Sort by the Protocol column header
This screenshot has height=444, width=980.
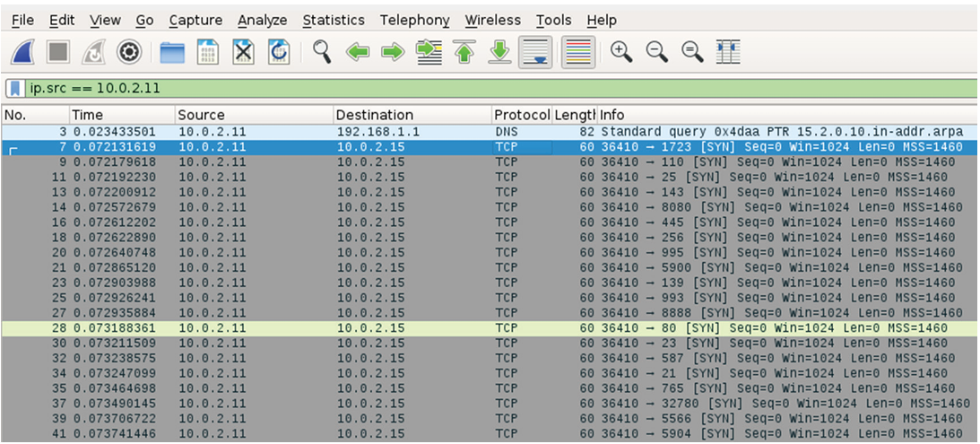(x=520, y=115)
